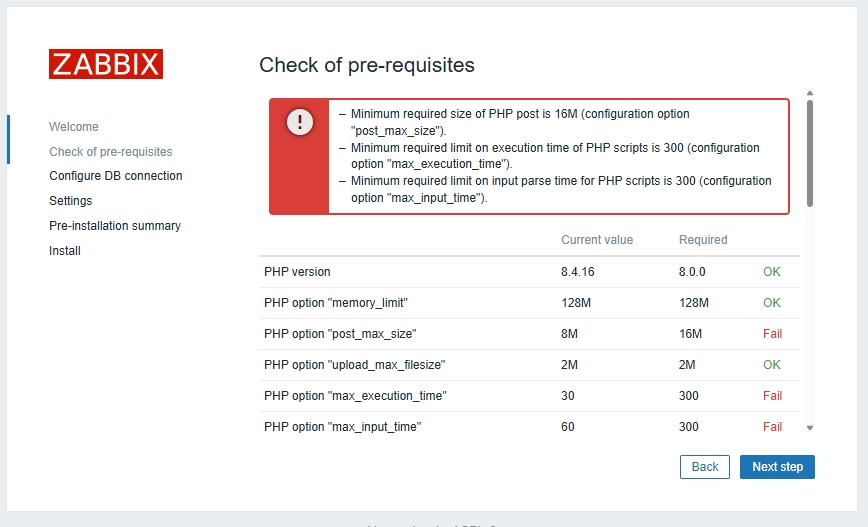
Task: Select the Settings step
Action: [x=70, y=201]
